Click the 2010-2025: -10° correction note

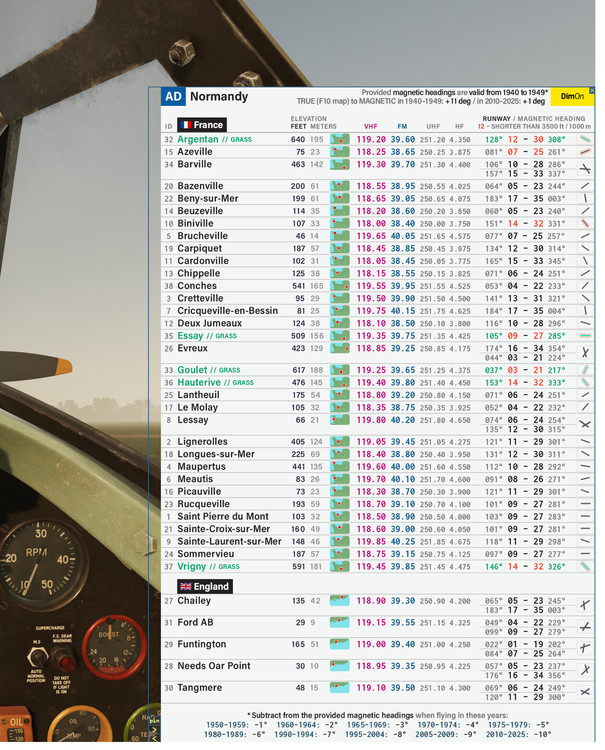[518, 734]
